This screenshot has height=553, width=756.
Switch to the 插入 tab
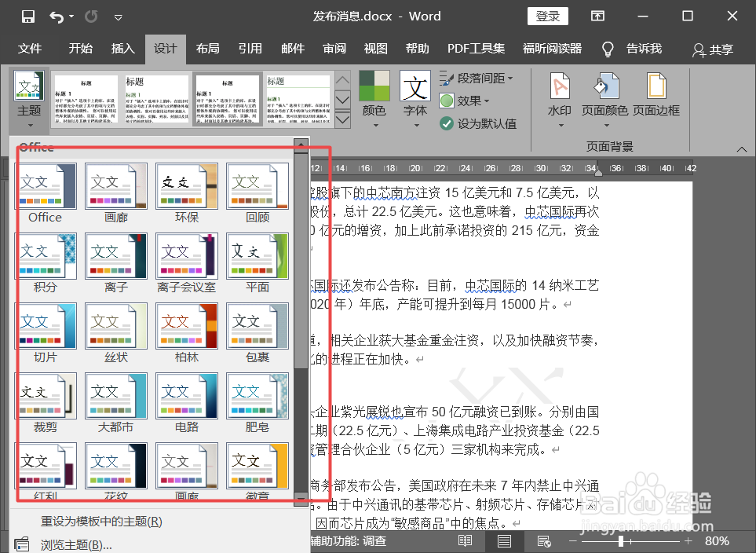pos(123,48)
